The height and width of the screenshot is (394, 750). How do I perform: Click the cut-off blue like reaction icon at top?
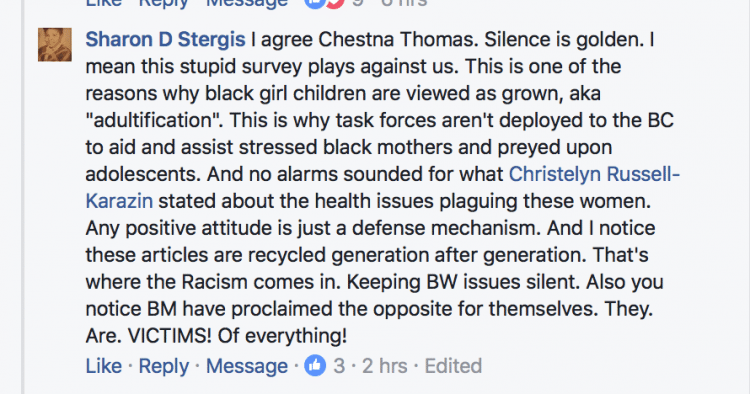314,4
